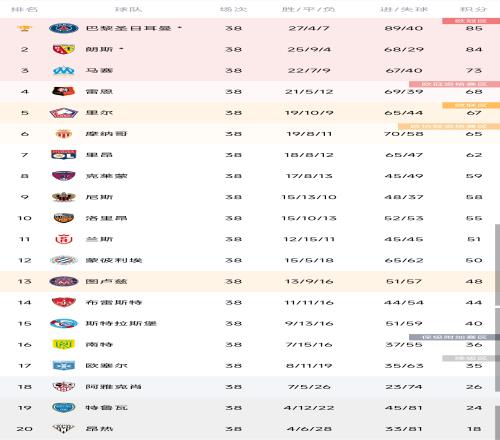Click the Lille club crest
This screenshot has width=500, height=440.
coord(64,113)
